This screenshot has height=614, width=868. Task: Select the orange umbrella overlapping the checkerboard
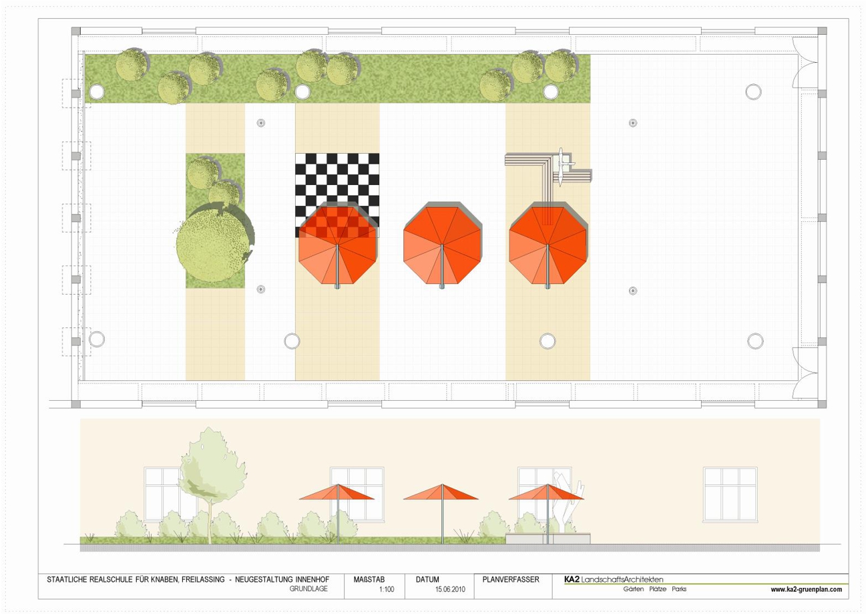pyautogui.click(x=338, y=245)
